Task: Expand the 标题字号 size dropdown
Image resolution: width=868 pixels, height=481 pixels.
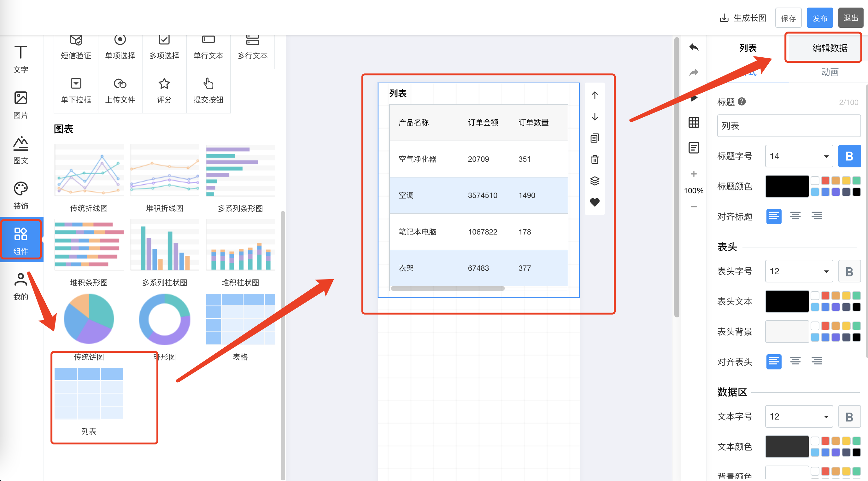Action: click(799, 156)
